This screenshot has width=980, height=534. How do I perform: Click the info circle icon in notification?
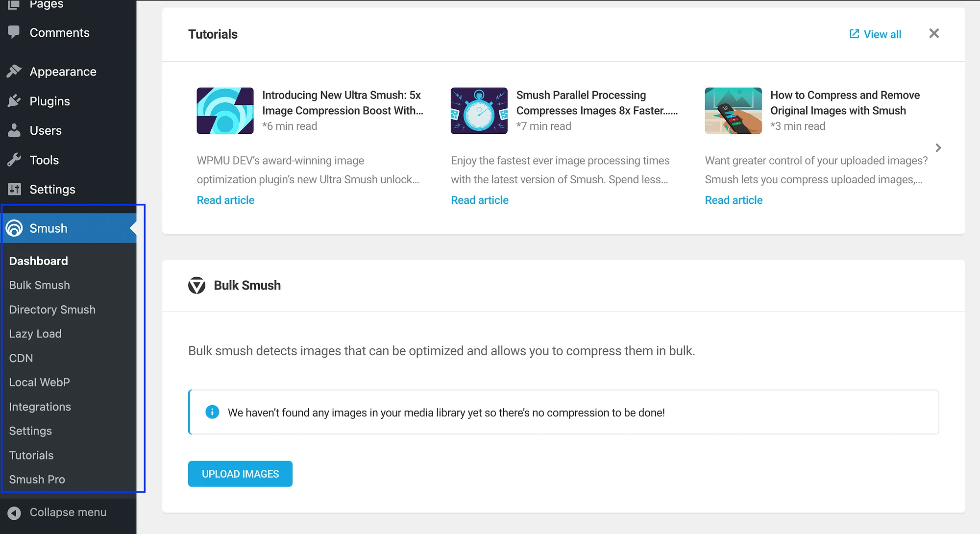211,413
